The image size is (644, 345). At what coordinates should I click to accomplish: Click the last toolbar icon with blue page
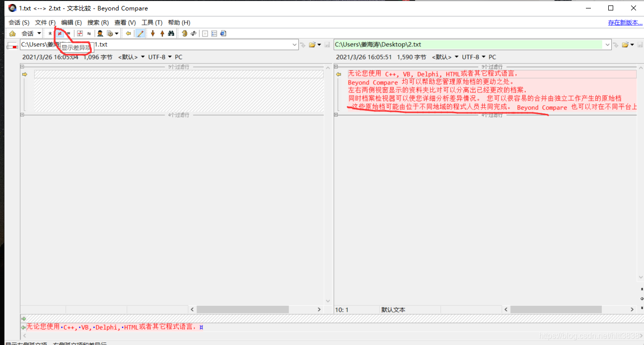click(x=223, y=33)
